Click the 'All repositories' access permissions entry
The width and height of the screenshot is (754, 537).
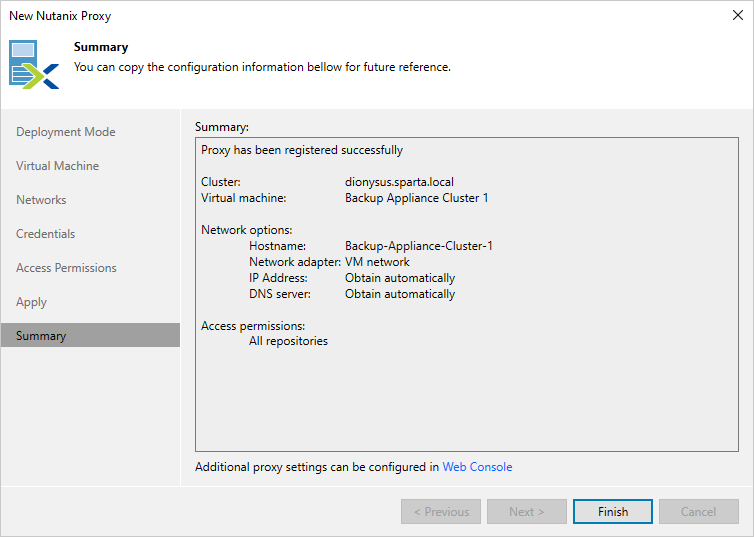[288, 341]
